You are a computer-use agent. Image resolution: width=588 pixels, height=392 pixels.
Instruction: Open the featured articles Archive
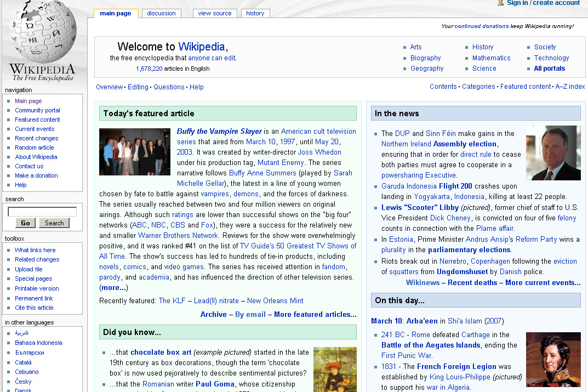(213, 314)
